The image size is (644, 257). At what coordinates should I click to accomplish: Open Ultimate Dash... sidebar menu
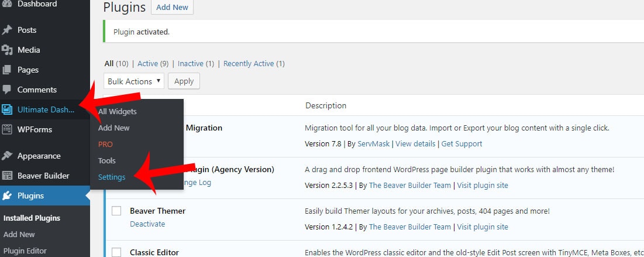[x=45, y=109]
